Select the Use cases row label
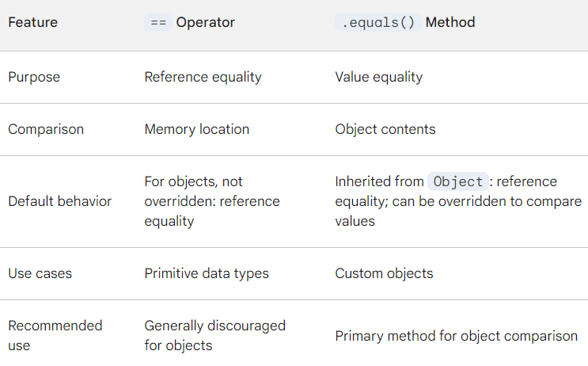This screenshot has height=366, width=588. click(x=40, y=273)
